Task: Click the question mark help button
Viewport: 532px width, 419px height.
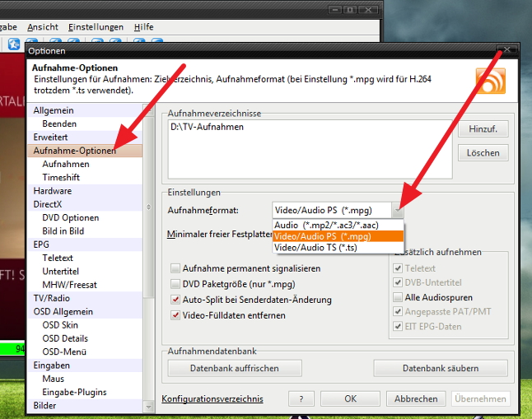Action: pyautogui.click(x=301, y=398)
